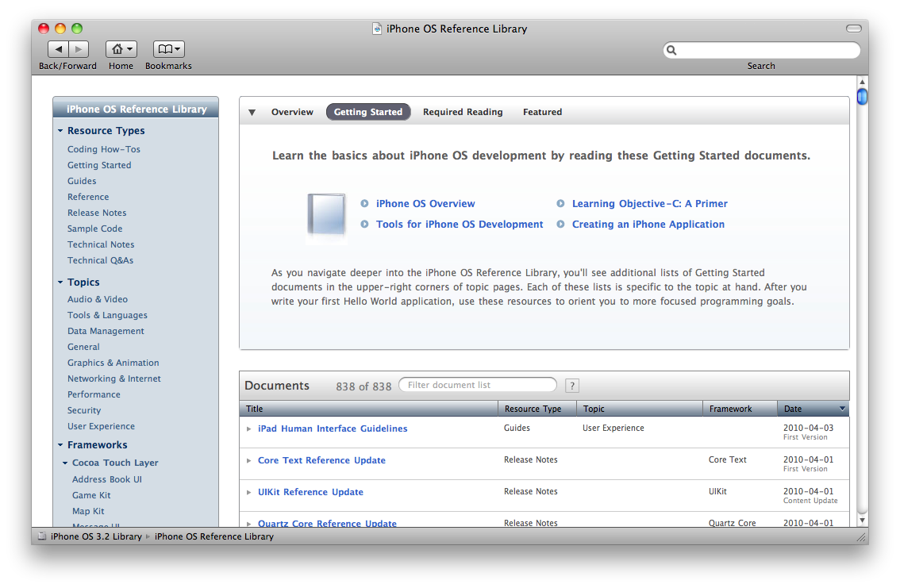Expand Core Text Reference Update row
The image size is (900, 588).
[x=249, y=461]
